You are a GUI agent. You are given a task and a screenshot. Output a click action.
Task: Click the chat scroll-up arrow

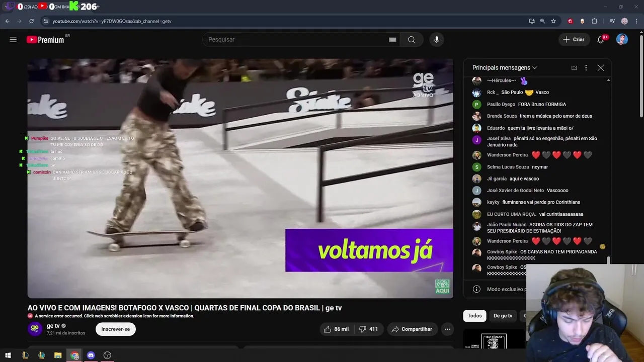608,80
